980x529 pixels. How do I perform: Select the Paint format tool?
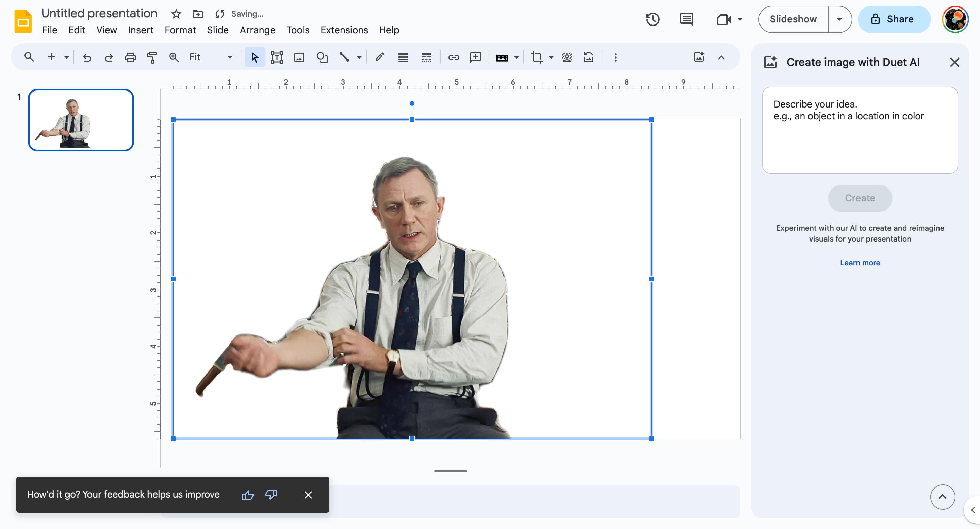[x=152, y=57]
